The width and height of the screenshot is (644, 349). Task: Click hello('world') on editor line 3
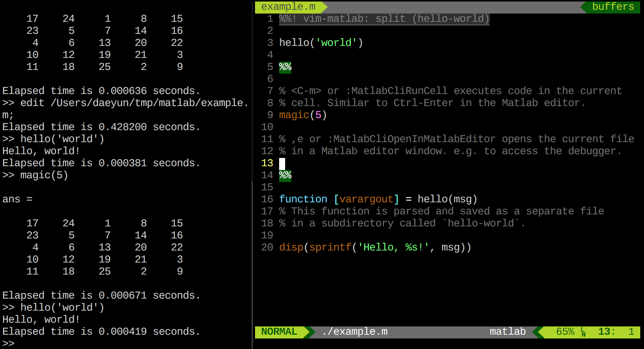pyautogui.click(x=321, y=43)
